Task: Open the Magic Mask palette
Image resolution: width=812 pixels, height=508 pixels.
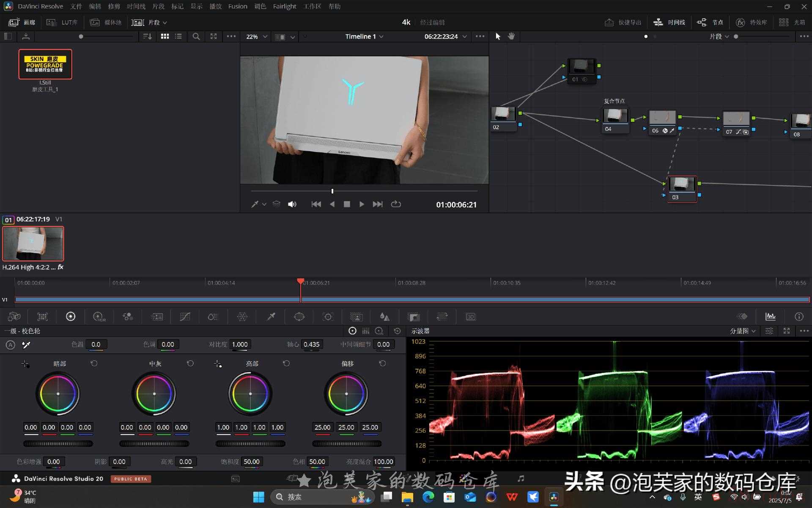Action: 357,317
